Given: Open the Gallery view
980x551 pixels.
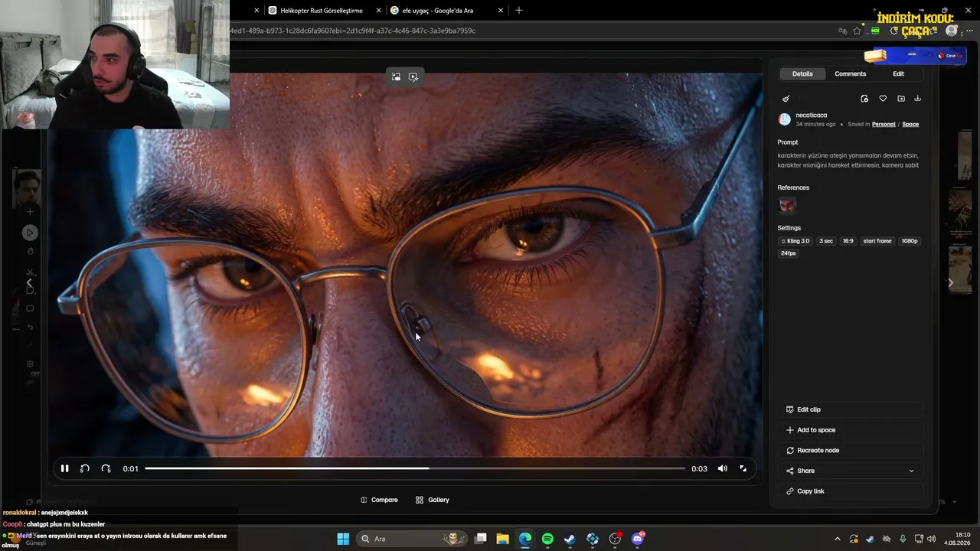Looking at the screenshot, I should 433,500.
